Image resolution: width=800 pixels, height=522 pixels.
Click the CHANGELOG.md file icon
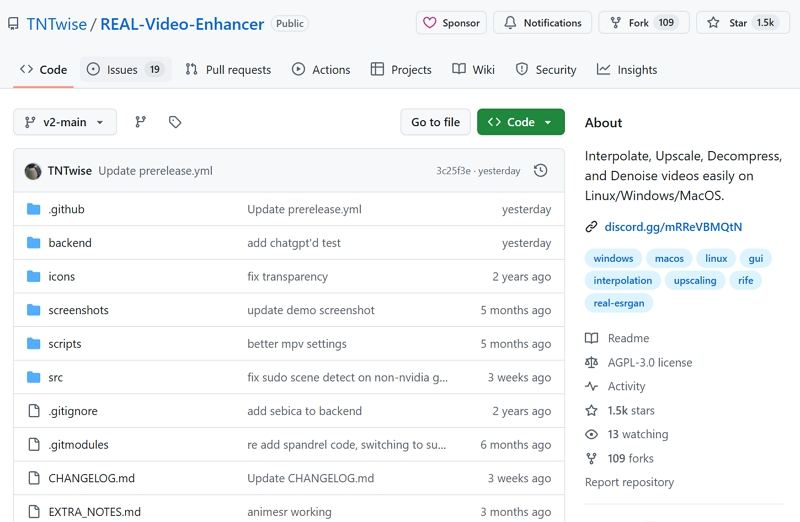point(34,478)
